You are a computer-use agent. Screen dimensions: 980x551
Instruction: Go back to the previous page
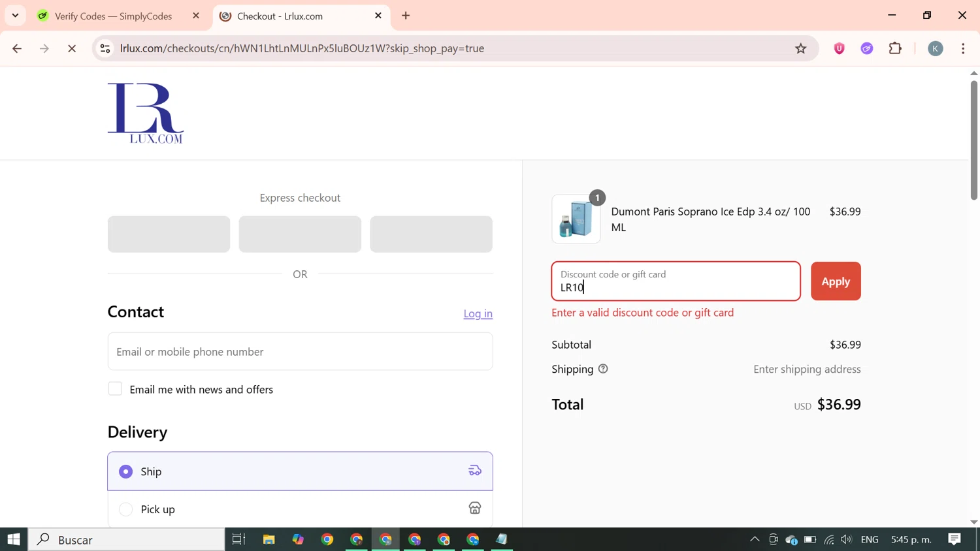[17, 48]
